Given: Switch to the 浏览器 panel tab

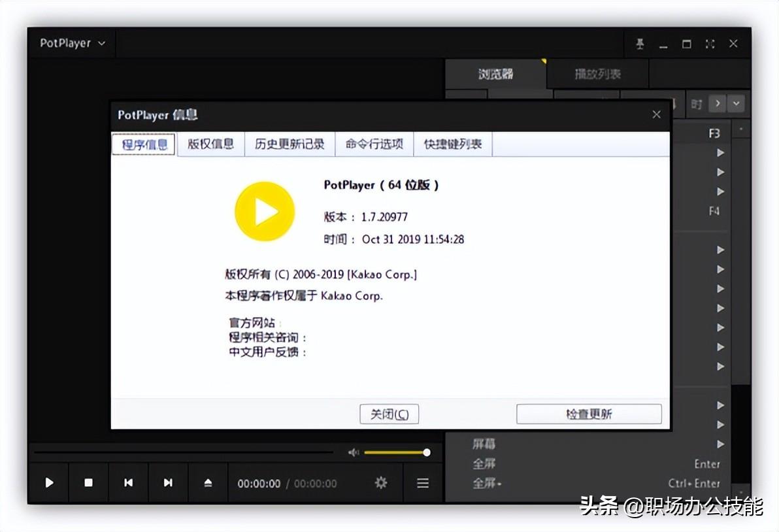Looking at the screenshot, I should point(496,74).
